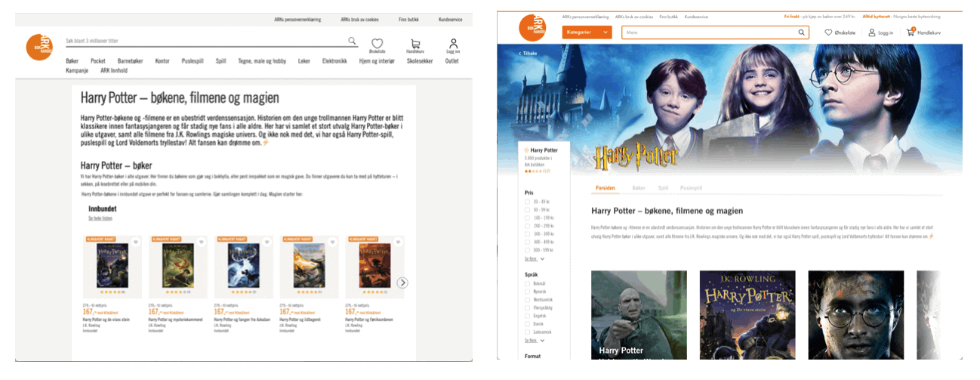980x380 pixels.
Task: Open the ARK logo in the right page
Action: click(x=532, y=28)
